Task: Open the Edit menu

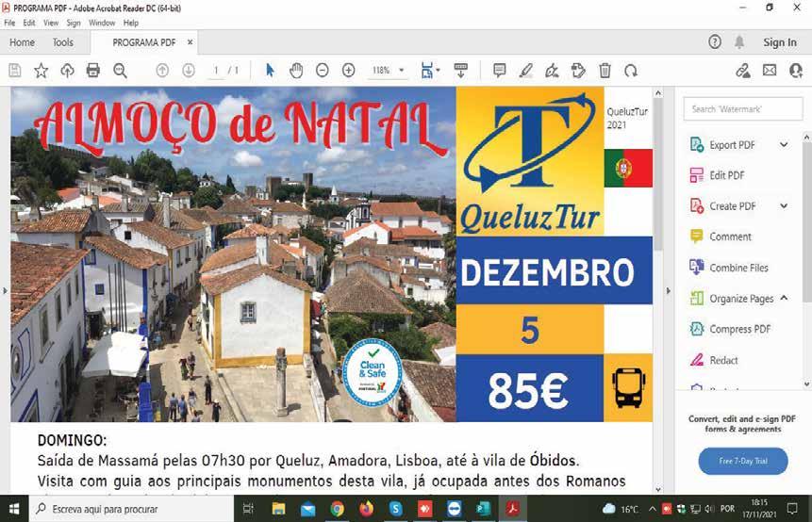Action: click(29, 23)
